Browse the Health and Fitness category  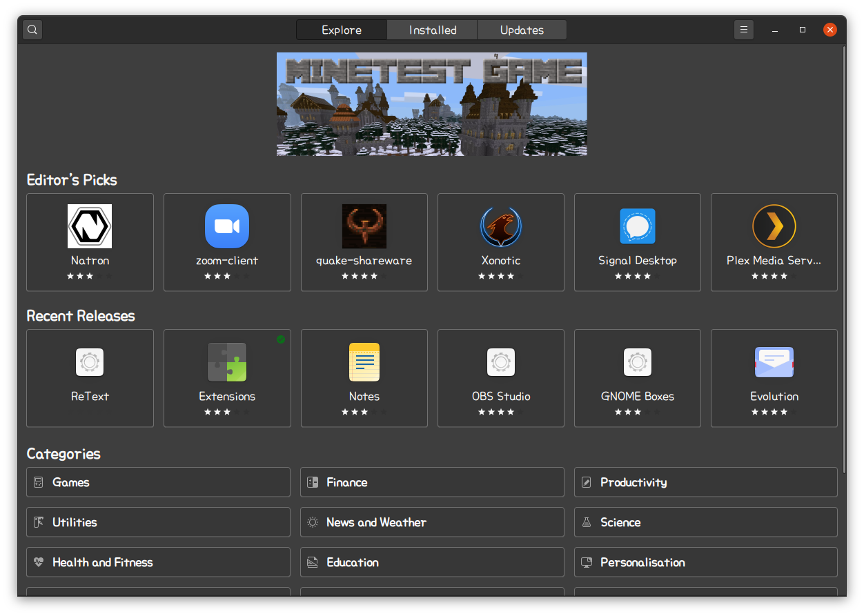click(158, 562)
